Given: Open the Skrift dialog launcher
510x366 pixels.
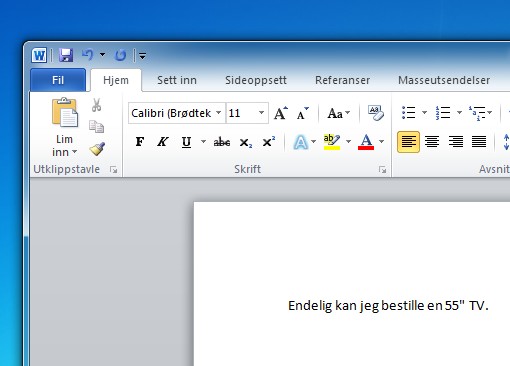Looking at the screenshot, I should click(x=382, y=170).
